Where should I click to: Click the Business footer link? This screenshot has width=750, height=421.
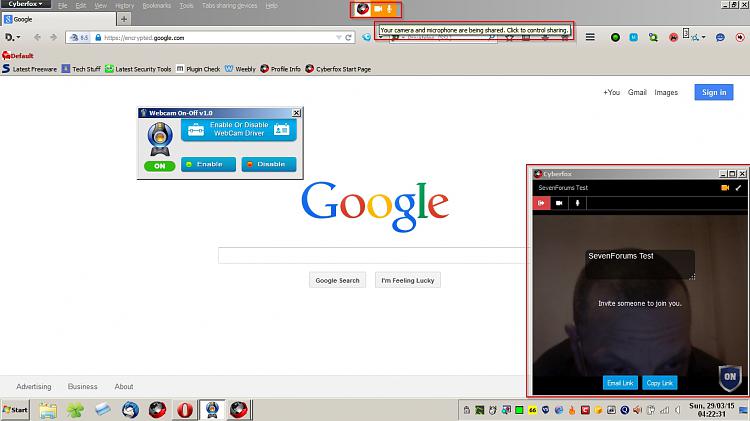82,387
